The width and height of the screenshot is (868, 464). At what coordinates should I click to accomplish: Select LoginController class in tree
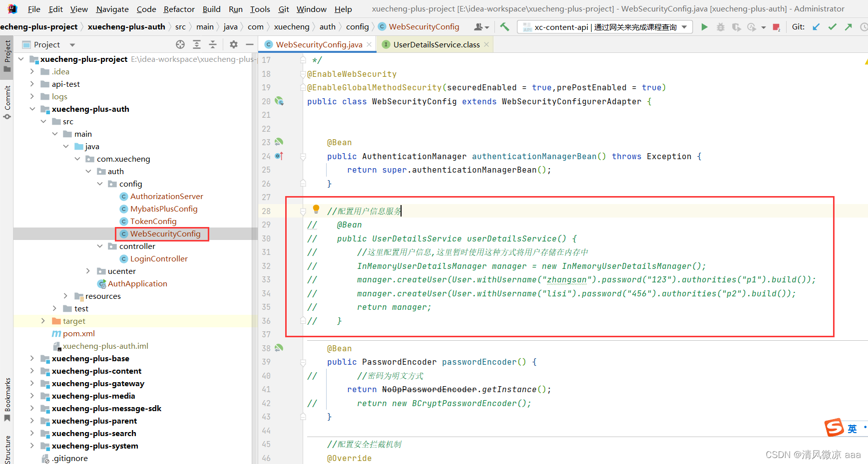pos(159,258)
